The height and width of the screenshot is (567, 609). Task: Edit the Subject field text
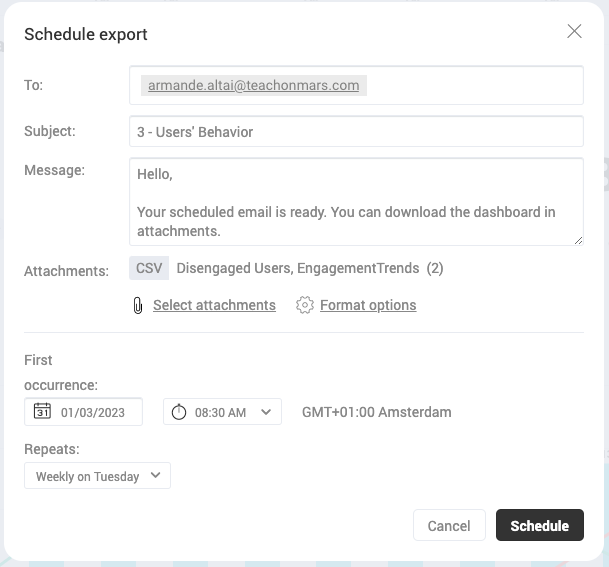click(356, 132)
